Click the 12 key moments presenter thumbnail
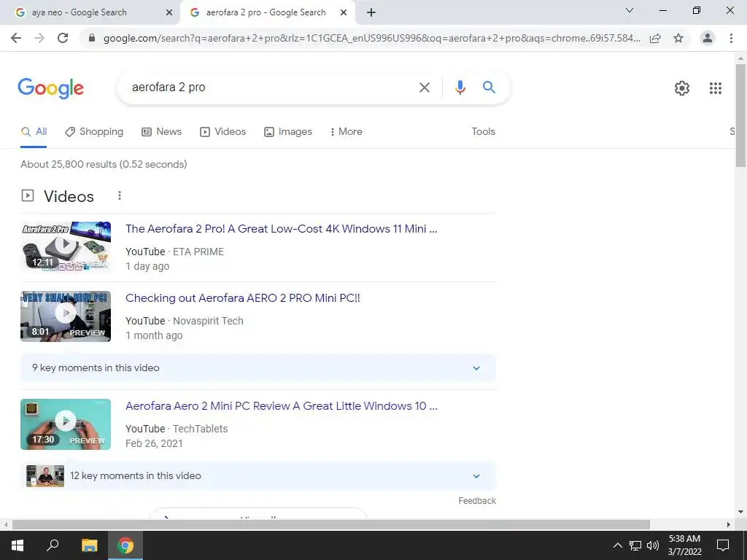This screenshot has height=560, width=747. [44, 475]
